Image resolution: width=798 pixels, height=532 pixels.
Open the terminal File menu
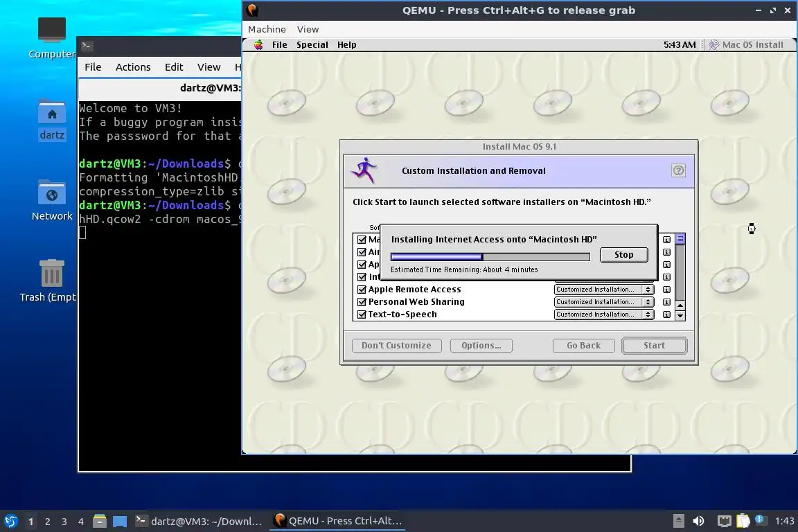[x=93, y=67]
